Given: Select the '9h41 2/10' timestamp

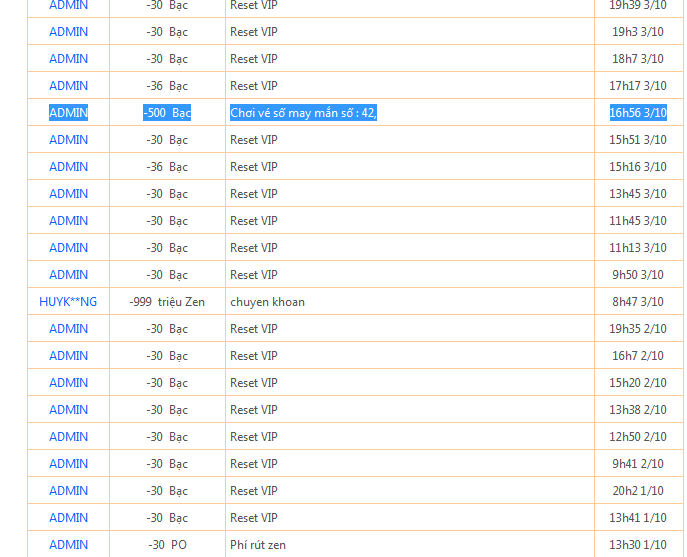Looking at the screenshot, I should point(638,464).
